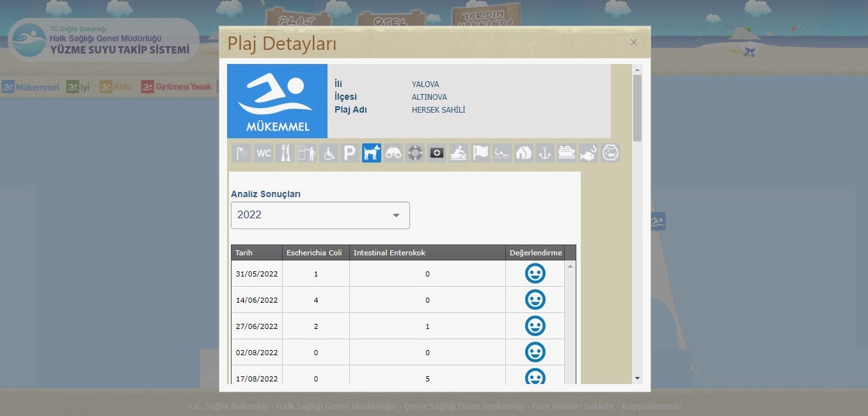Viewport: 868px width, 416px height.
Task: Click the lifebuoy ring icon
Action: 415,153
